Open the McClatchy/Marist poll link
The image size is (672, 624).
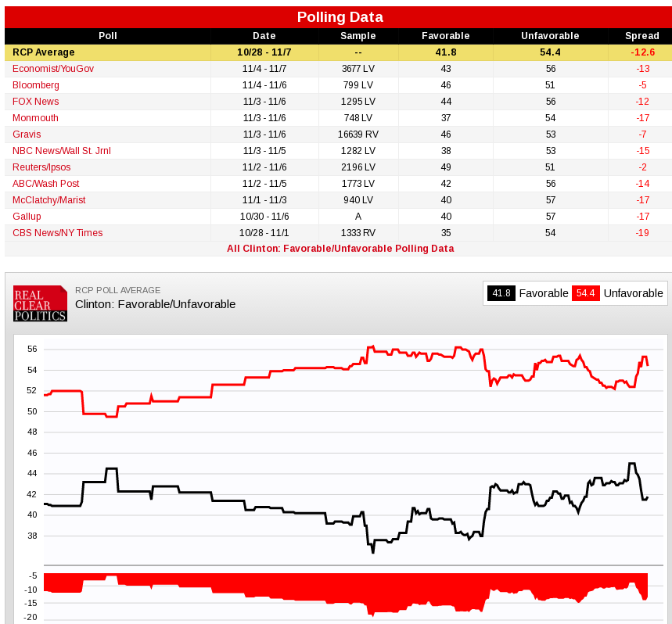pyautogui.click(x=49, y=200)
